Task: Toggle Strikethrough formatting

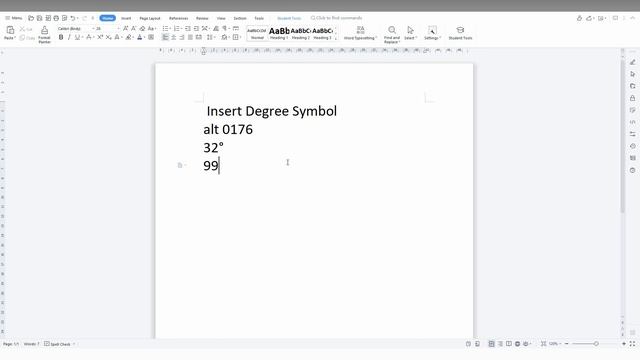Action: (89, 37)
